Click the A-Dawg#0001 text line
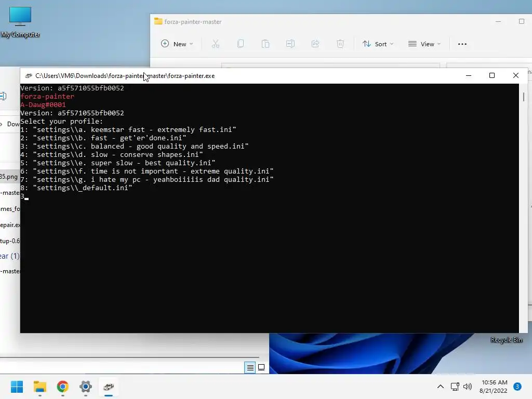 click(x=43, y=104)
